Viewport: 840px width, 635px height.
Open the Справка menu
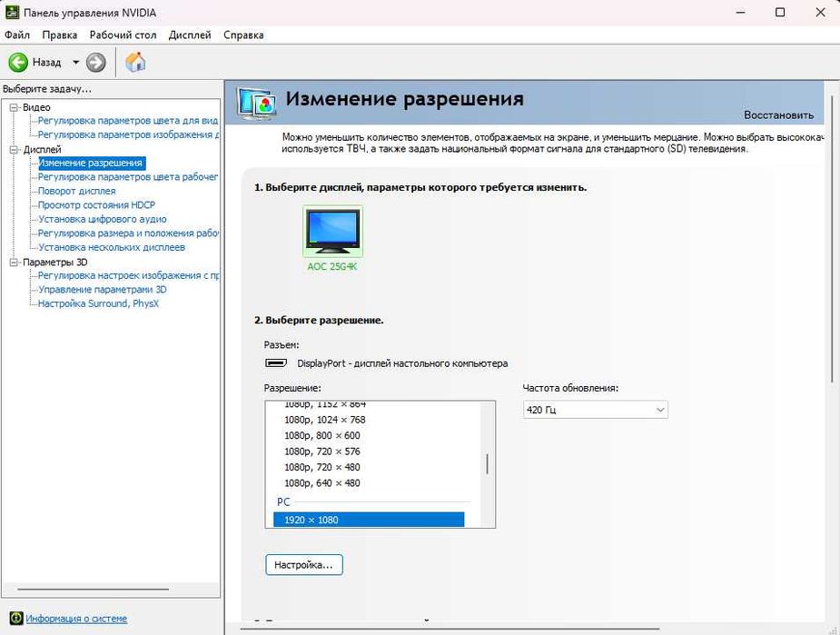[243, 35]
